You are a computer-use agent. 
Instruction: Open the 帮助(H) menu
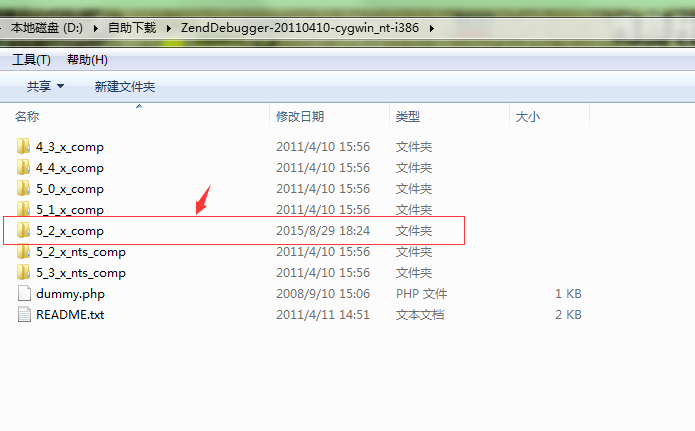(x=87, y=60)
